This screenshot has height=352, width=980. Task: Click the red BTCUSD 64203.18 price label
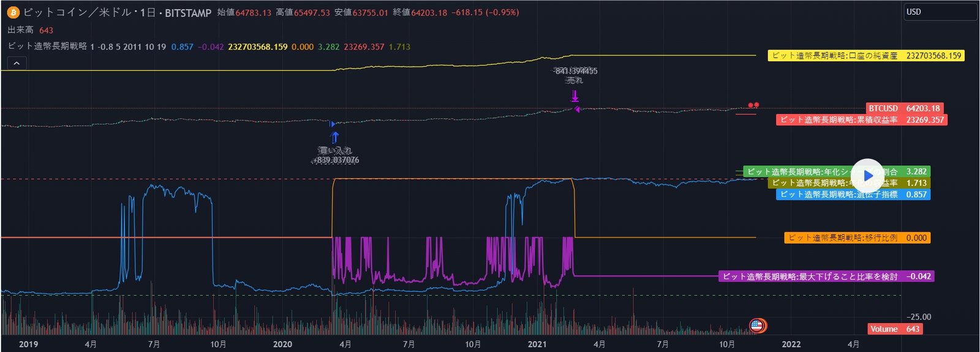904,109
